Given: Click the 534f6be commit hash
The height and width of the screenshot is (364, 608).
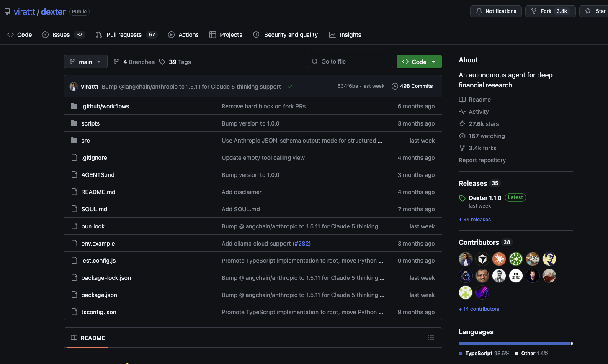Looking at the screenshot, I should (x=348, y=86).
